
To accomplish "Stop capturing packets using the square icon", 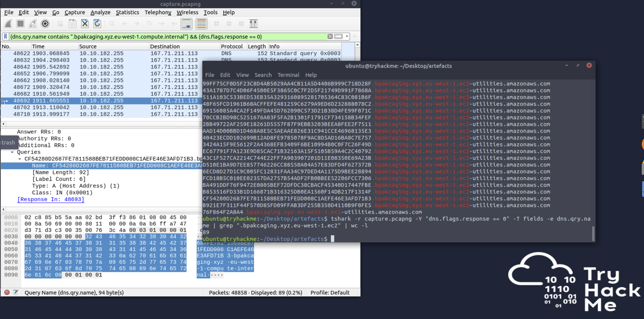I will point(20,24).
